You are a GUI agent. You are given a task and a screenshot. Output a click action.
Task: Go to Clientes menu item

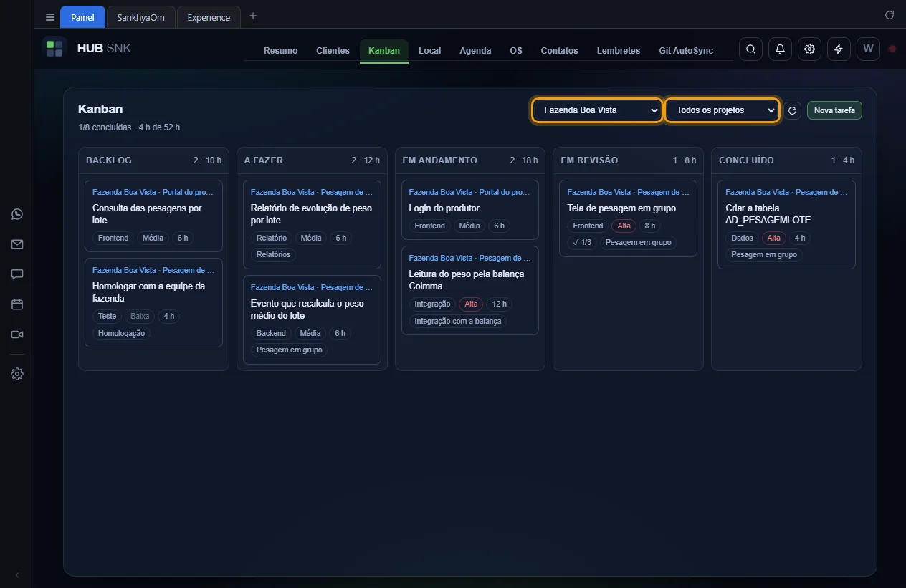coord(333,51)
